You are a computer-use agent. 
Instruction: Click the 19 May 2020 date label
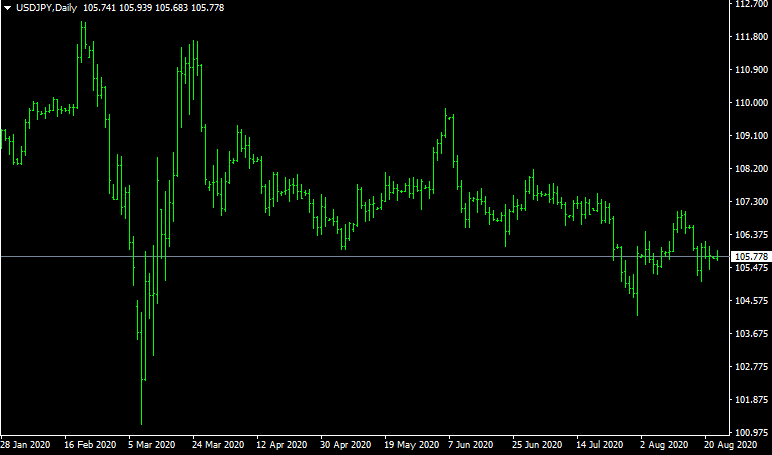[411, 445]
